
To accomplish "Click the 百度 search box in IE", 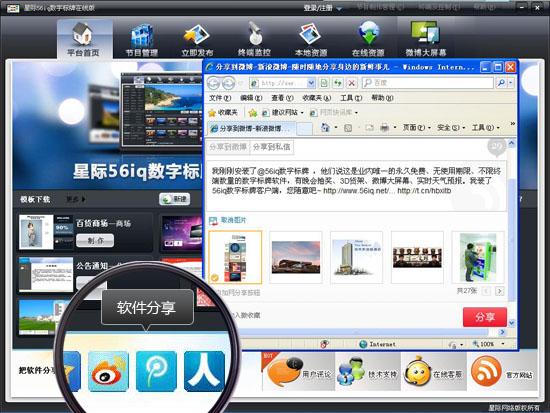I will [428, 83].
